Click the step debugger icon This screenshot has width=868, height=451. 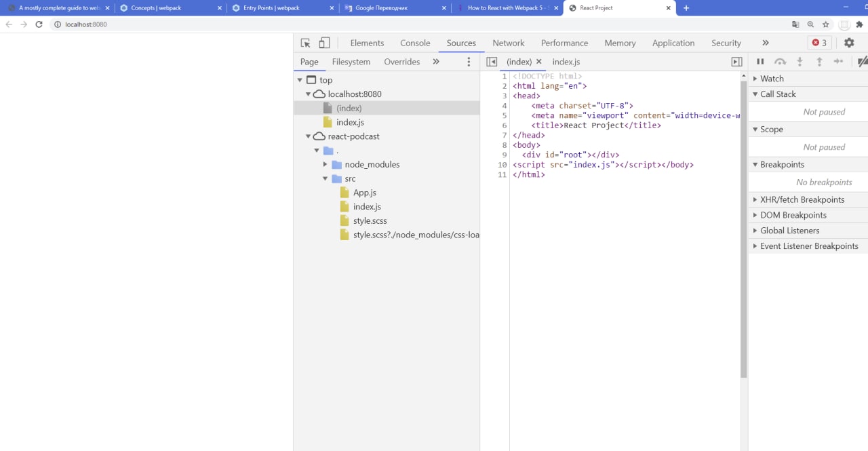[839, 62]
